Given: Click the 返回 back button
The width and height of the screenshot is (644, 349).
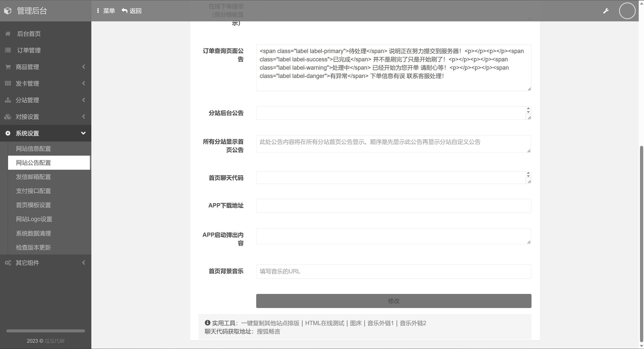Looking at the screenshot, I should pos(132,11).
